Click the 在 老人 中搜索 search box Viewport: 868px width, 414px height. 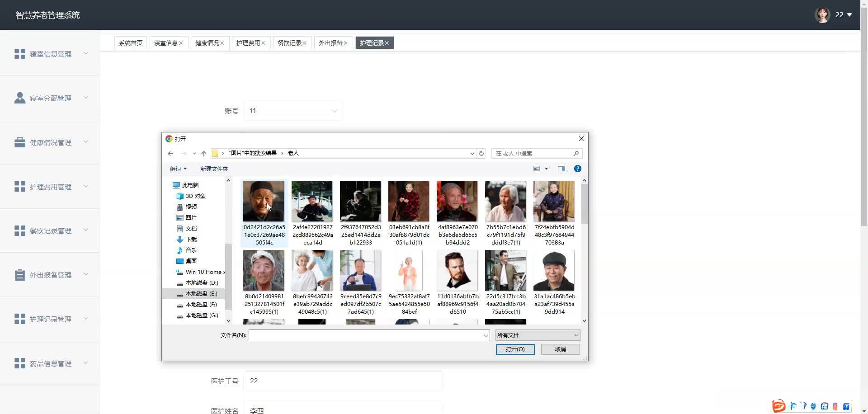click(533, 154)
